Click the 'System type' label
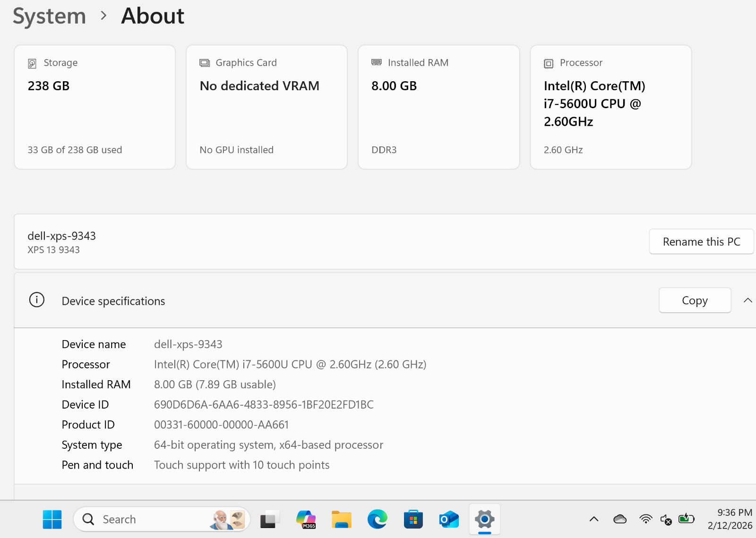The image size is (756, 538). pos(92,445)
